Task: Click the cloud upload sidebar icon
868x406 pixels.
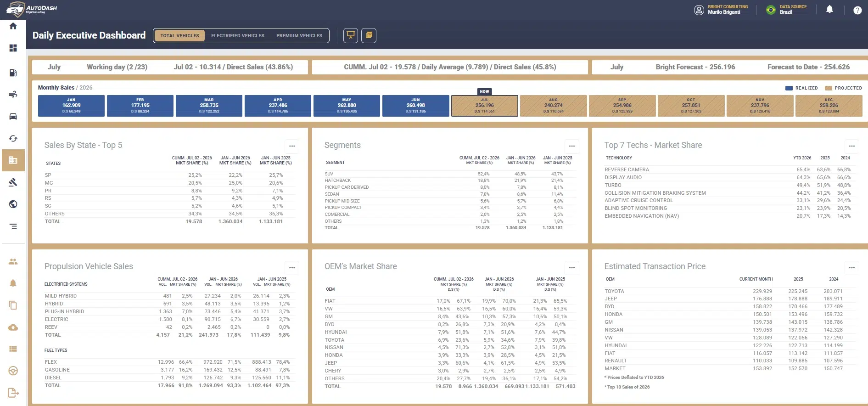Action: click(13, 327)
